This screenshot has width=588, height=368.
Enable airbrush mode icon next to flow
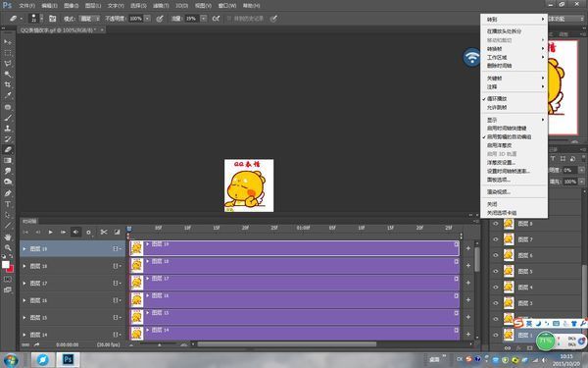tap(216, 19)
